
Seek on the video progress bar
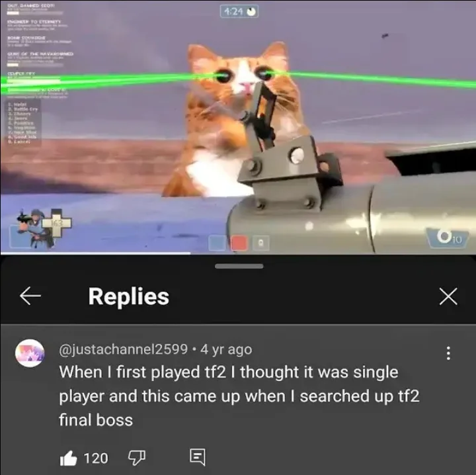click(x=238, y=253)
